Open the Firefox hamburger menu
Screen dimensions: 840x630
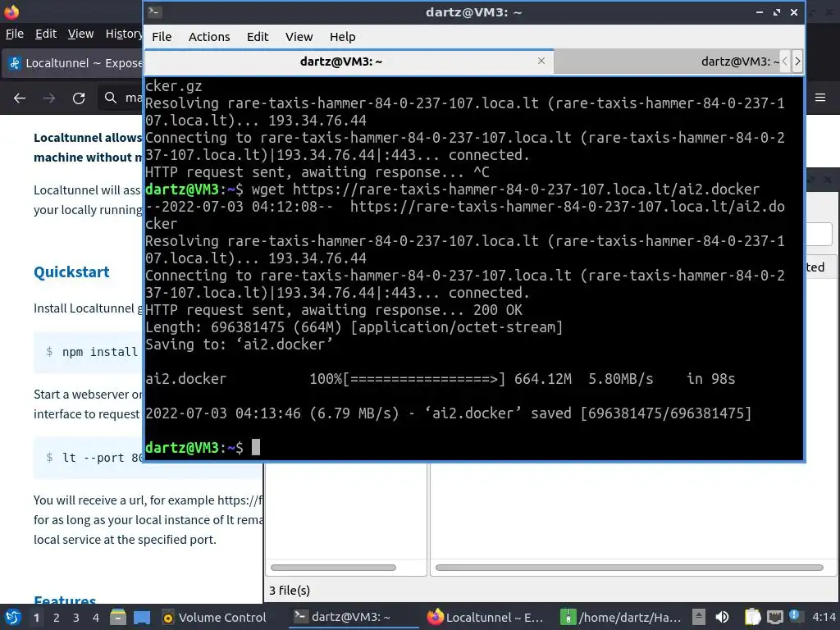(820, 97)
